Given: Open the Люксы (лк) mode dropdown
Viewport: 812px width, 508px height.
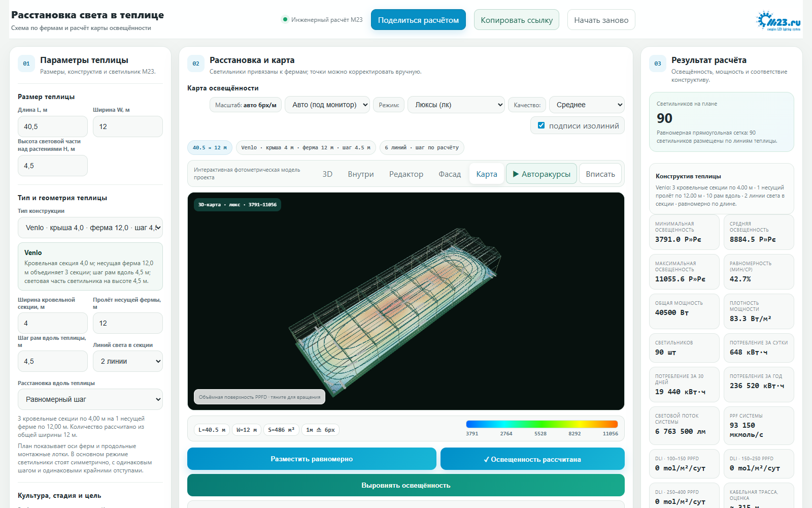Looking at the screenshot, I should 456,105.
